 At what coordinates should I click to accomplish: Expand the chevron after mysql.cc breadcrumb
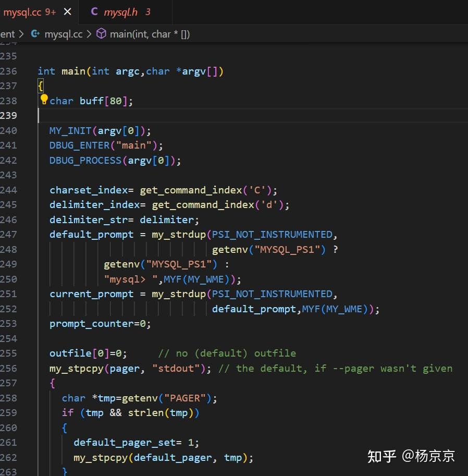point(89,34)
